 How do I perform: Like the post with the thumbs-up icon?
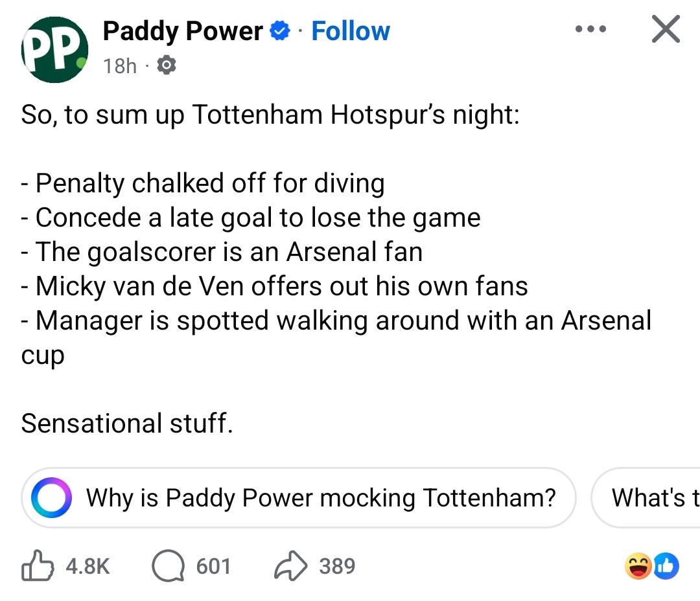click(37, 567)
